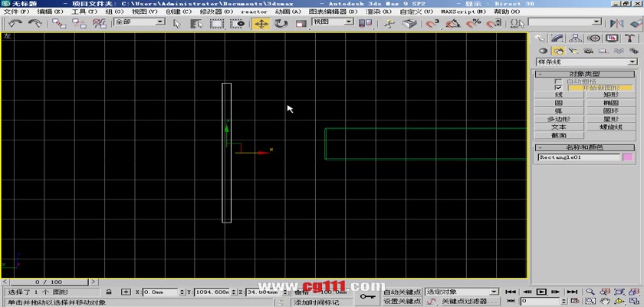Activate the Select and Rotate tool

281,24
